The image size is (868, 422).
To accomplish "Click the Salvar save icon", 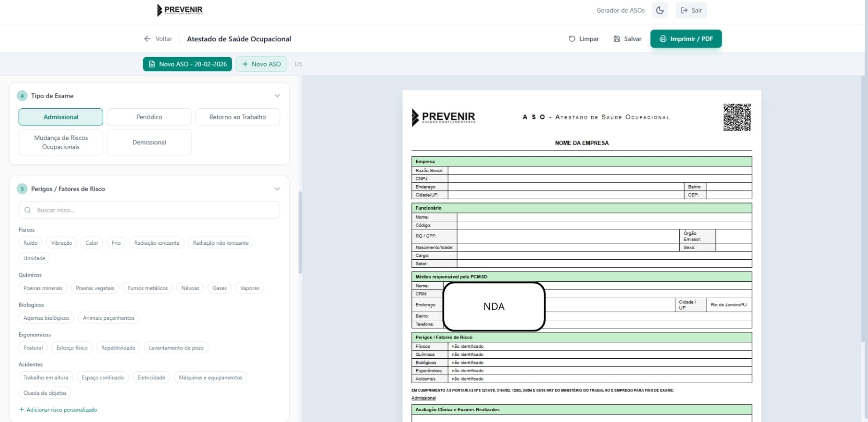I will point(617,38).
